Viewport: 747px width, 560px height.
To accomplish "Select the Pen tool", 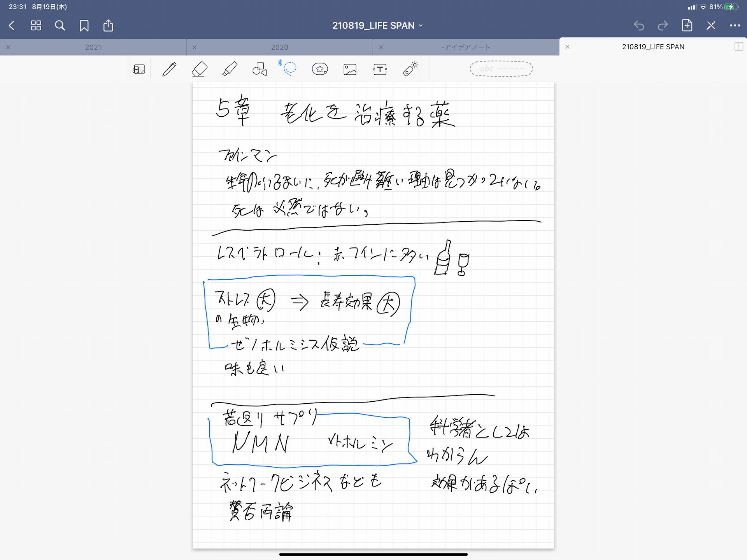I will pos(169,69).
